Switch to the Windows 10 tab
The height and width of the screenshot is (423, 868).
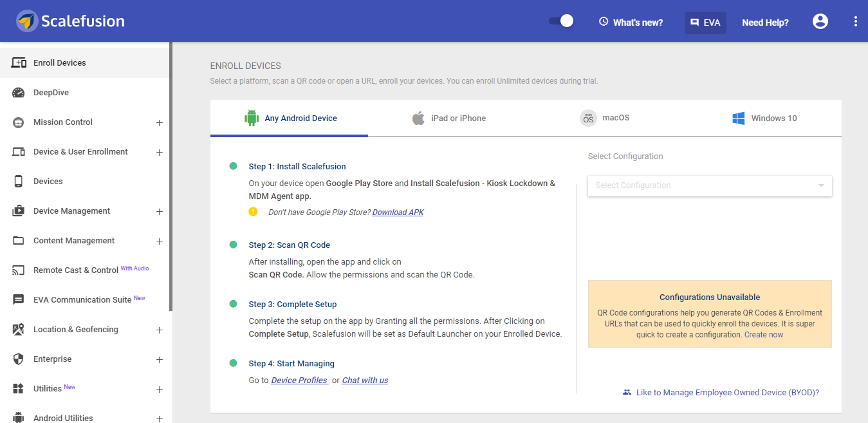tap(762, 118)
